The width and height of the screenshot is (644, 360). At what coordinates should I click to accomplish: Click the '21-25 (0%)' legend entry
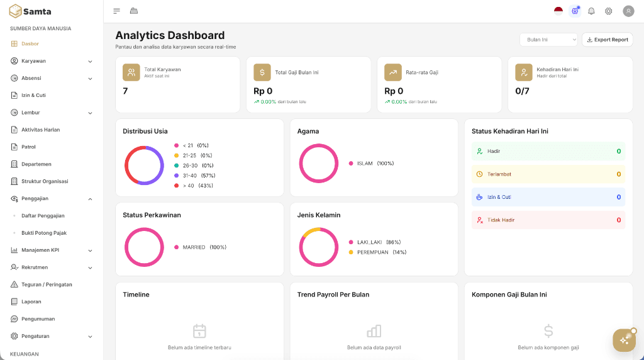pyautogui.click(x=193, y=155)
